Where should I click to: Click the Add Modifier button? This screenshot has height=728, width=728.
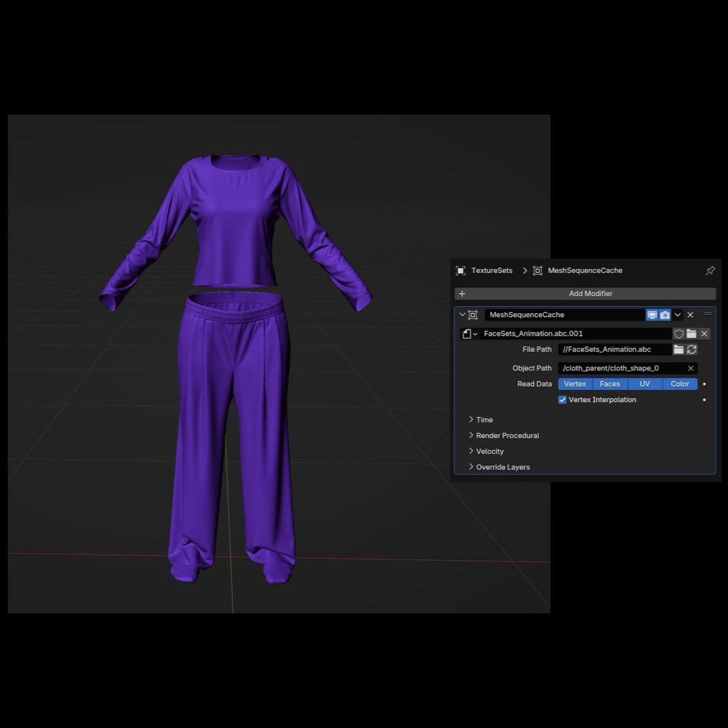click(x=585, y=293)
